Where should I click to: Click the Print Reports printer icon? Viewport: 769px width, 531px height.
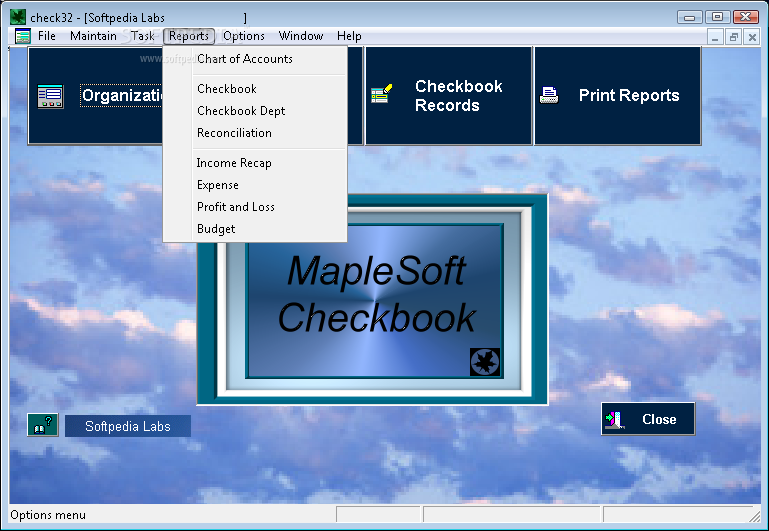click(549, 95)
